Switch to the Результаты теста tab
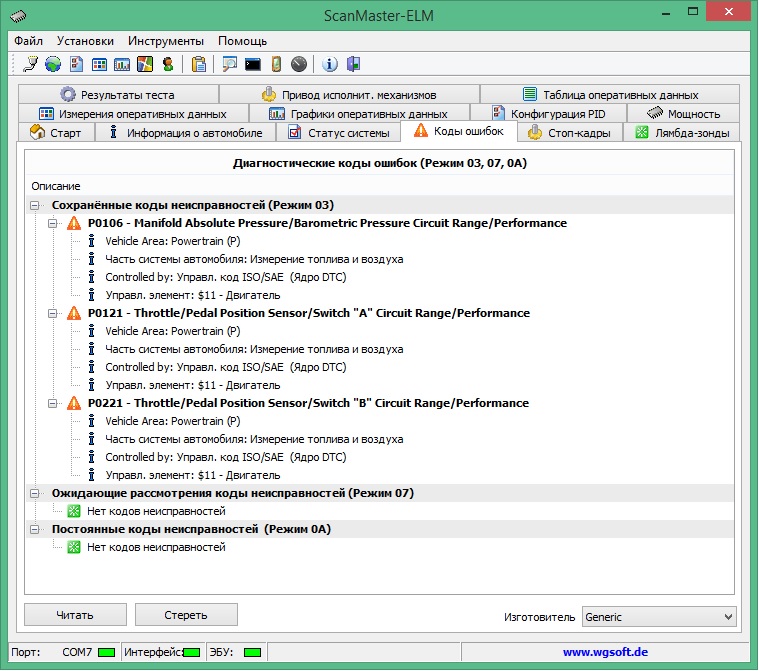759x671 pixels. click(x=119, y=94)
